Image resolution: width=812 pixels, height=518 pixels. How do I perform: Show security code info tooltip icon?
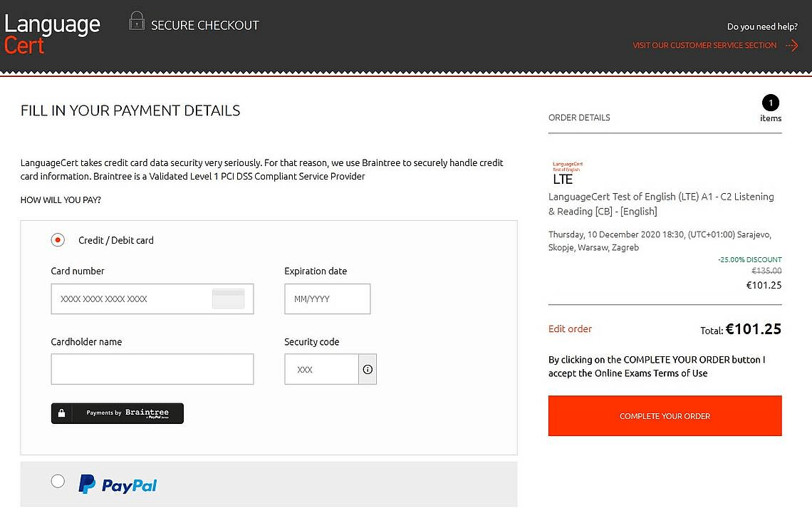click(368, 369)
